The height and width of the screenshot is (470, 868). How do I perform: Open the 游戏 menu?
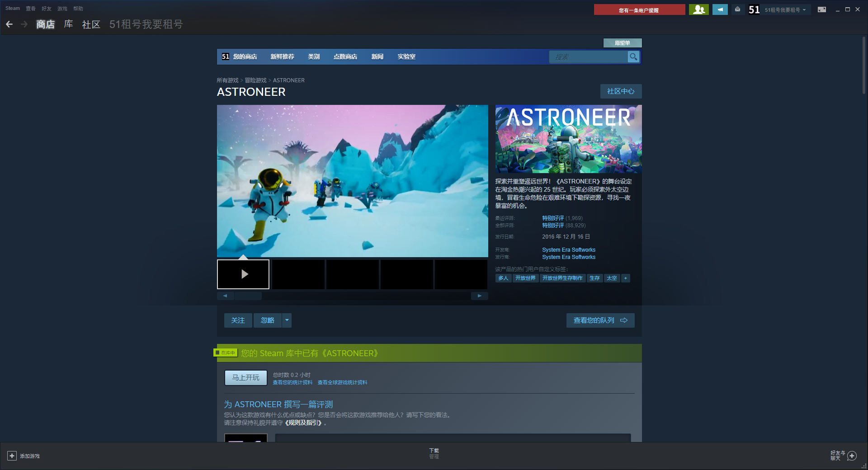click(x=62, y=9)
